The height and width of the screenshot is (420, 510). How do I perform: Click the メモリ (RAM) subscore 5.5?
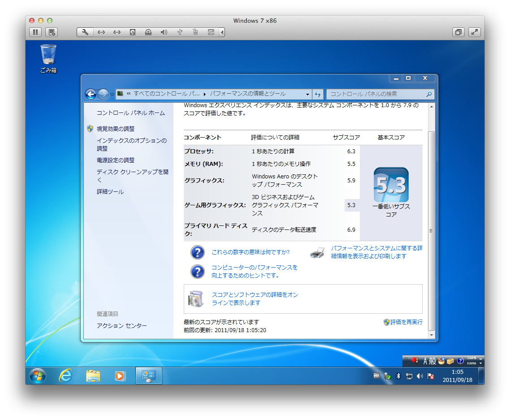pyautogui.click(x=351, y=164)
